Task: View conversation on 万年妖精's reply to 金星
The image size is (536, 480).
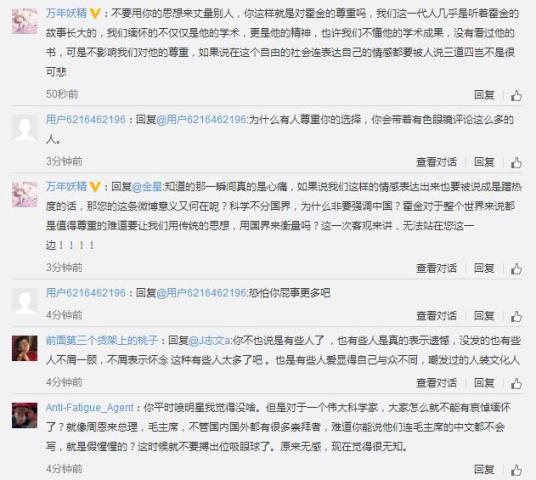Action: tap(437, 268)
